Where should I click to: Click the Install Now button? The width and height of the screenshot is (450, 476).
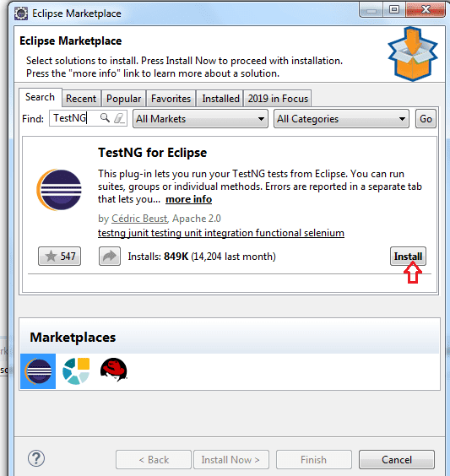tap(230, 460)
